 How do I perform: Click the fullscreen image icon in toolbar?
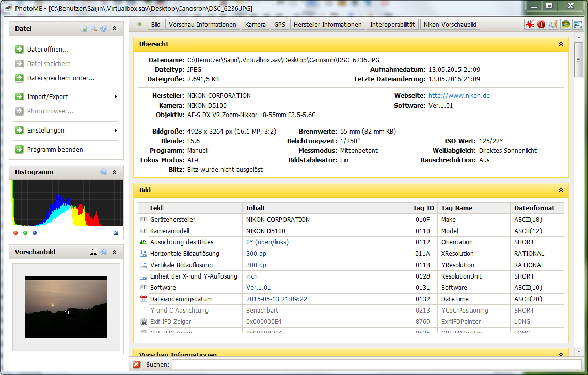(x=577, y=24)
